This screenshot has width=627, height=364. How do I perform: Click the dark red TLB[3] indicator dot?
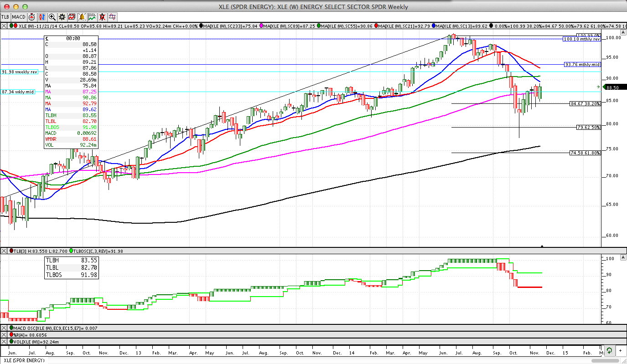click(11, 251)
